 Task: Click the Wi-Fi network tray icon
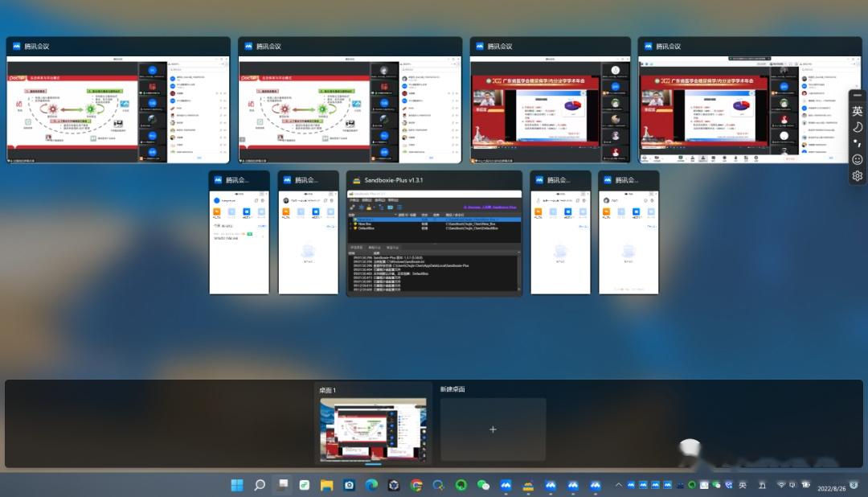point(781,485)
